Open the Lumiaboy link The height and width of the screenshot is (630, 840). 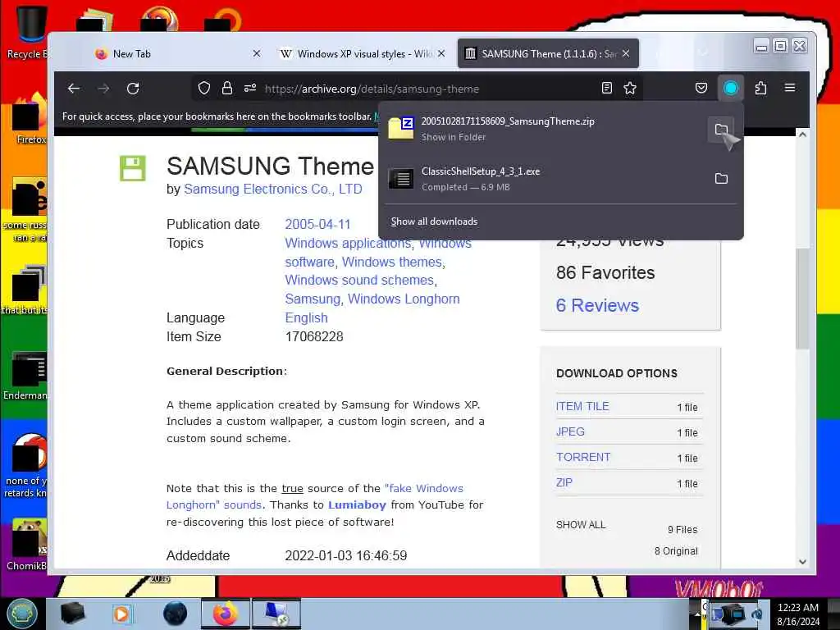pyautogui.click(x=357, y=505)
